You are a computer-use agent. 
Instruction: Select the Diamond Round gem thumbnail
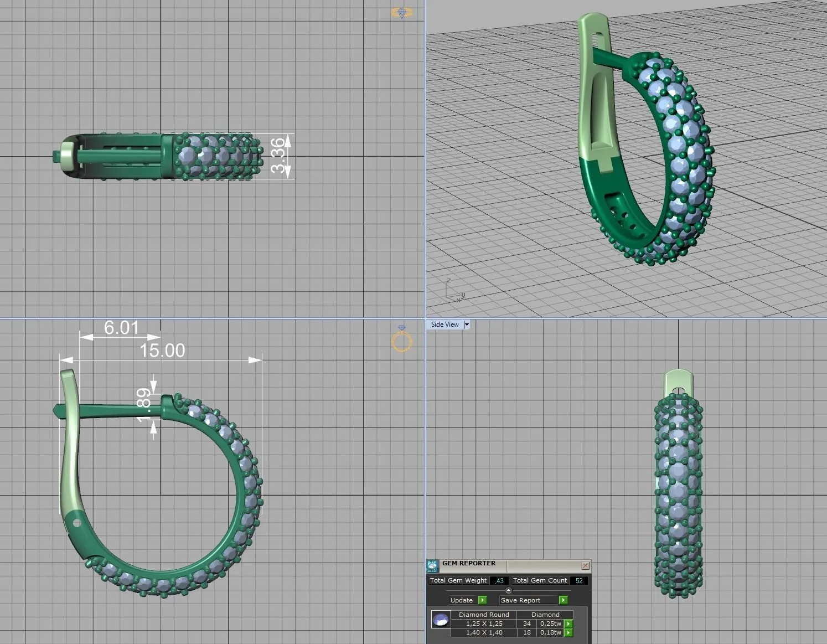[x=441, y=620]
